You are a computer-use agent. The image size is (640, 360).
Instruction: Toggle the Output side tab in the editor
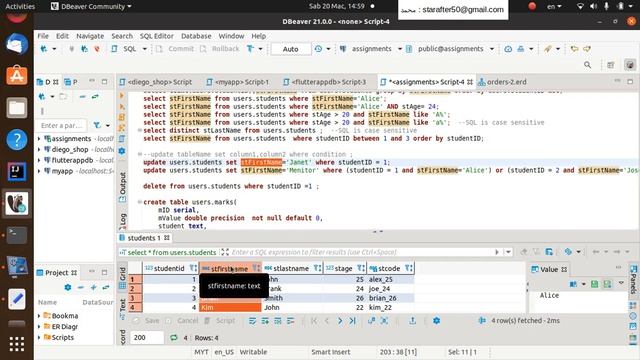(x=122, y=187)
